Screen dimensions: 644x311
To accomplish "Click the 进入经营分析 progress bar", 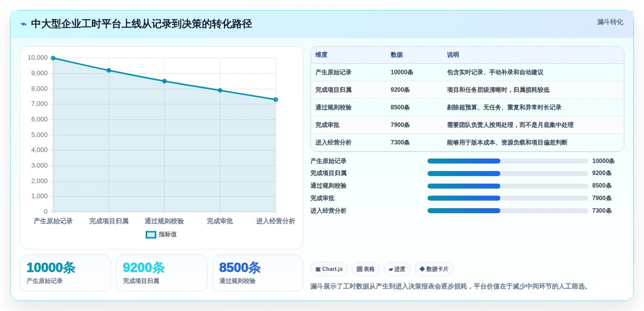I will click(508, 211).
